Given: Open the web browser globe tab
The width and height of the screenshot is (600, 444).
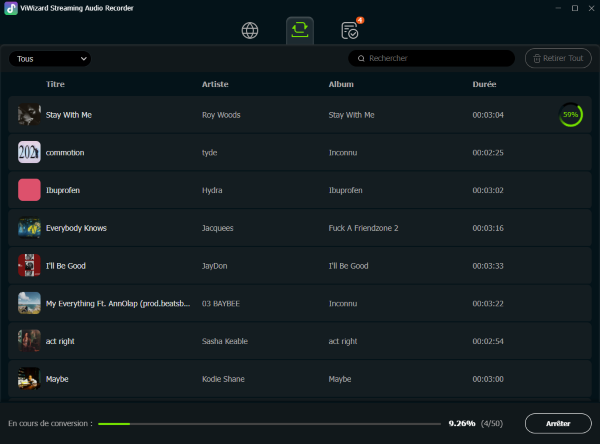Looking at the screenshot, I should (250, 30).
